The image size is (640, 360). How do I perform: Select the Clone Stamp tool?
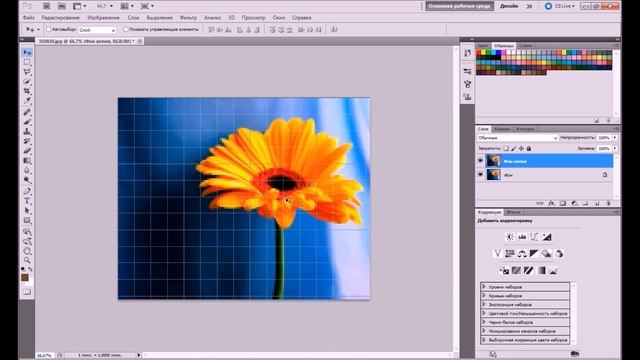pos(27,131)
